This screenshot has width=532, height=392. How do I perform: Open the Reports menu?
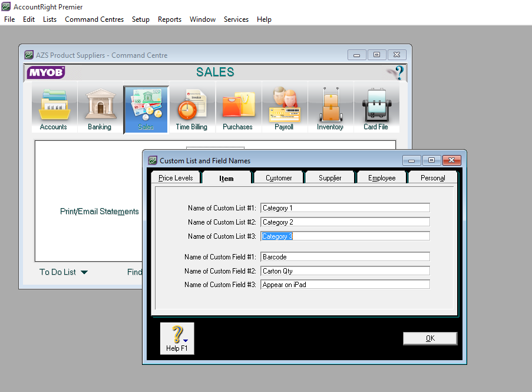click(x=169, y=19)
